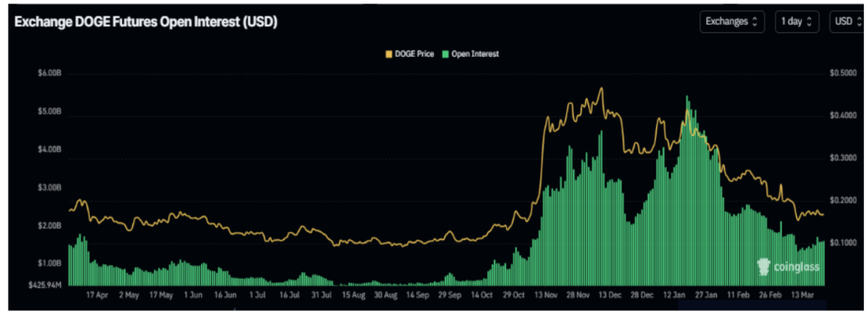Click the 1 day selector arrow icon
The width and height of the screenshot is (868, 315).
(810, 22)
